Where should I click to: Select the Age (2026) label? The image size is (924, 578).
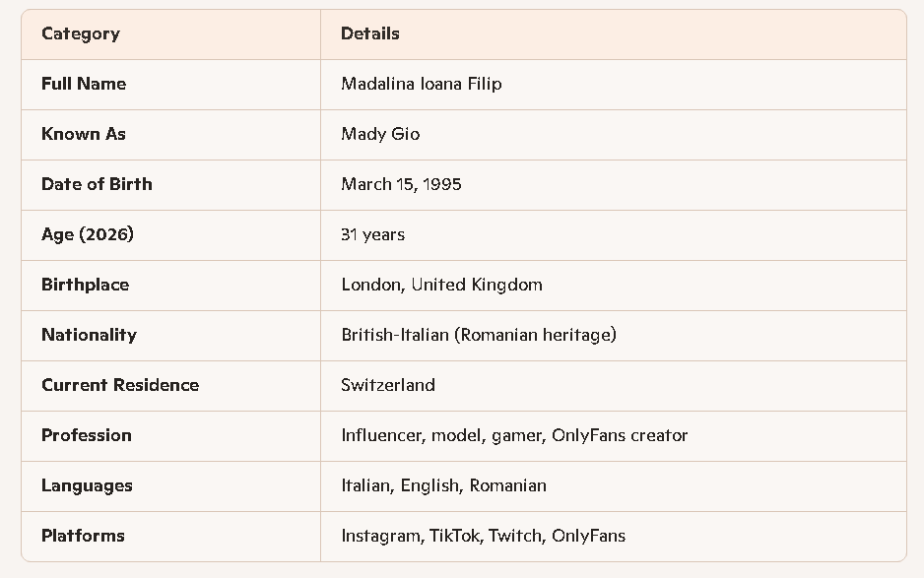pos(88,234)
